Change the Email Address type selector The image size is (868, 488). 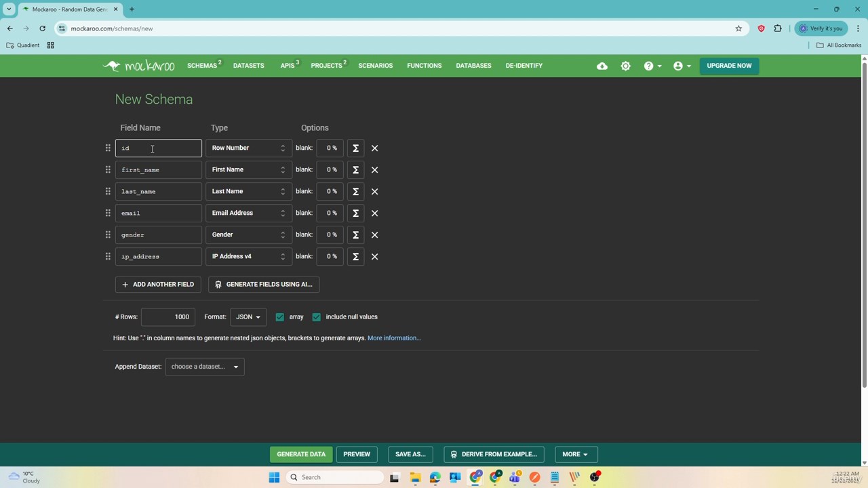coord(249,213)
